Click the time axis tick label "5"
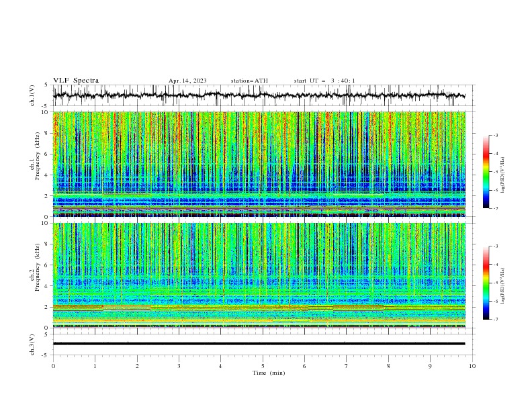This screenshot has height=411, width=532. coord(263,366)
